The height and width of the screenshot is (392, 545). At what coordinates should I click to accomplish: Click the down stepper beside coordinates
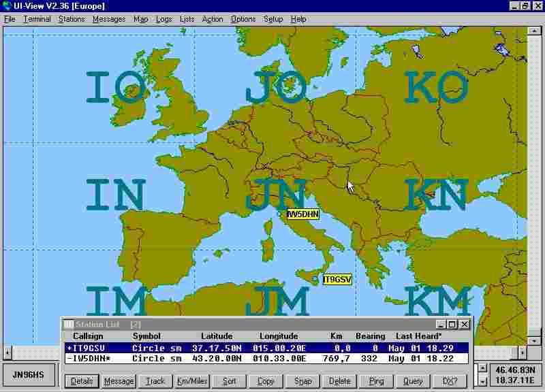click(482, 381)
